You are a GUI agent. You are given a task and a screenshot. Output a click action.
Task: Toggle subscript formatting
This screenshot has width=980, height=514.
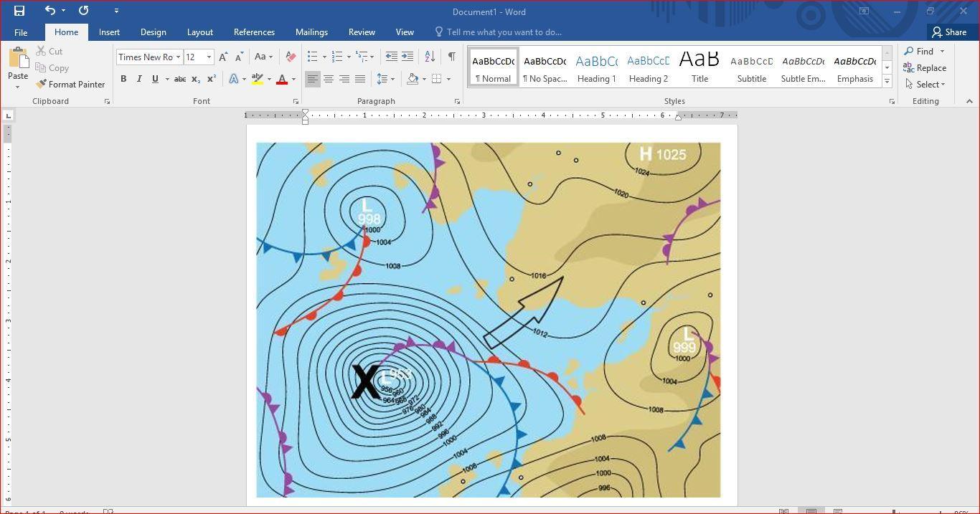(196, 79)
